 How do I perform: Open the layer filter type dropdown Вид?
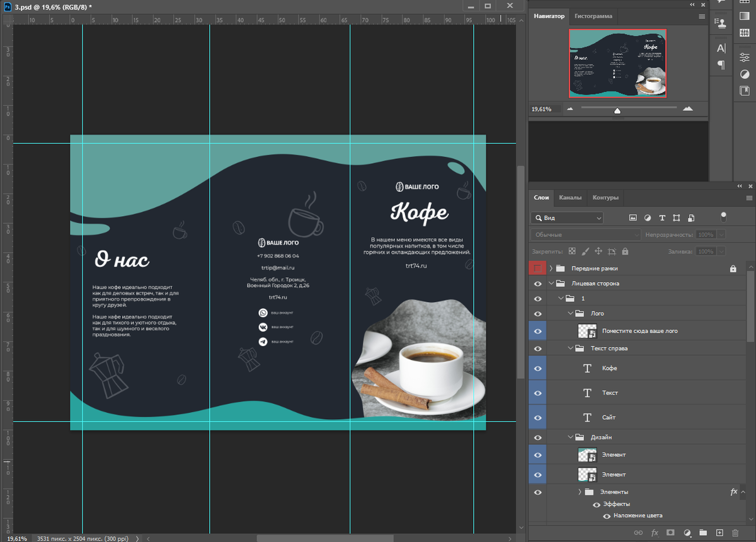(x=567, y=218)
